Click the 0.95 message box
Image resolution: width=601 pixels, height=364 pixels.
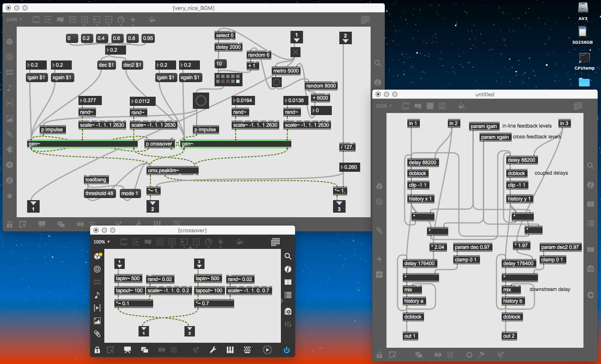[148, 38]
